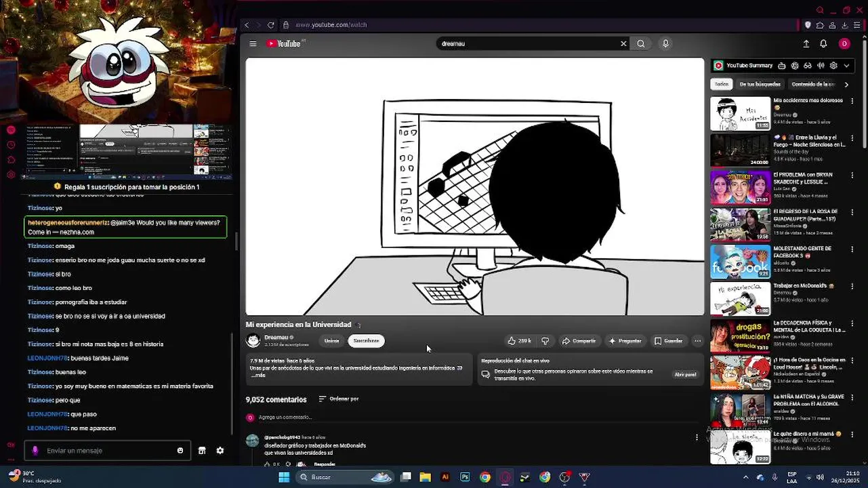Click the 'Unirse' button
The width and height of the screenshot is (868, 488).
point(331,341)
